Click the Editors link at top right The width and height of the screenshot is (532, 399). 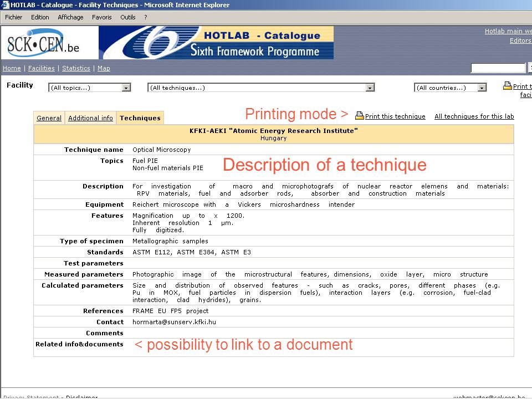(x=520, y=40)
